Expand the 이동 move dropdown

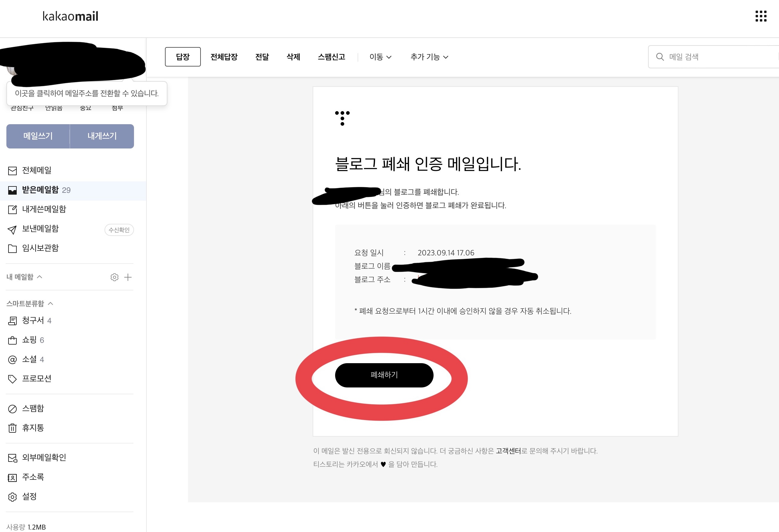point(380,57)
